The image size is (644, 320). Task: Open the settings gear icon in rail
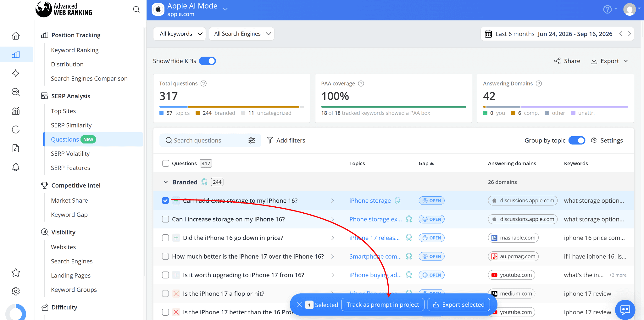click(x=16, y=291)
